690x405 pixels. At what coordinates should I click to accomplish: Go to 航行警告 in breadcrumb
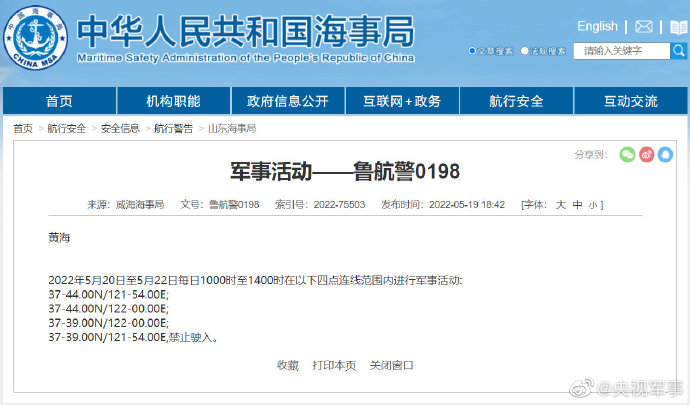tap(173, 129)
